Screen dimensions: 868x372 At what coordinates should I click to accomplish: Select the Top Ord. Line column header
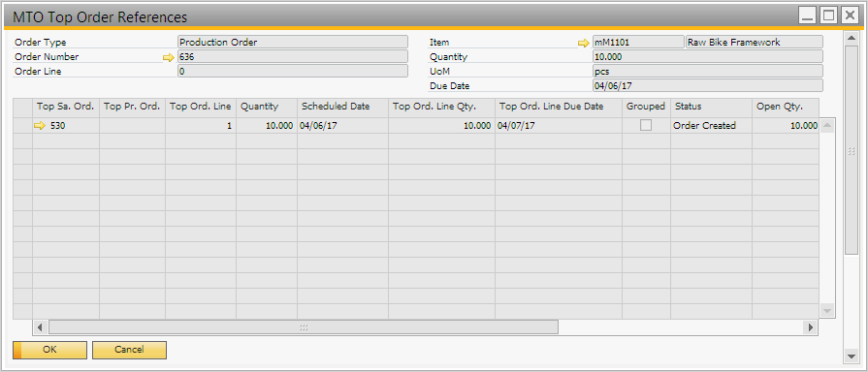pyautogui.click(x=201, y=108)
